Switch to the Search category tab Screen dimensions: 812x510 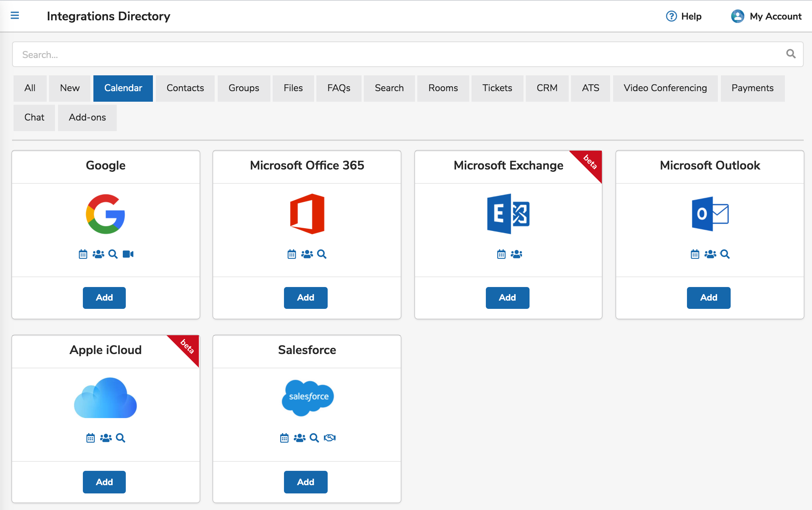[x=389, y=88]
